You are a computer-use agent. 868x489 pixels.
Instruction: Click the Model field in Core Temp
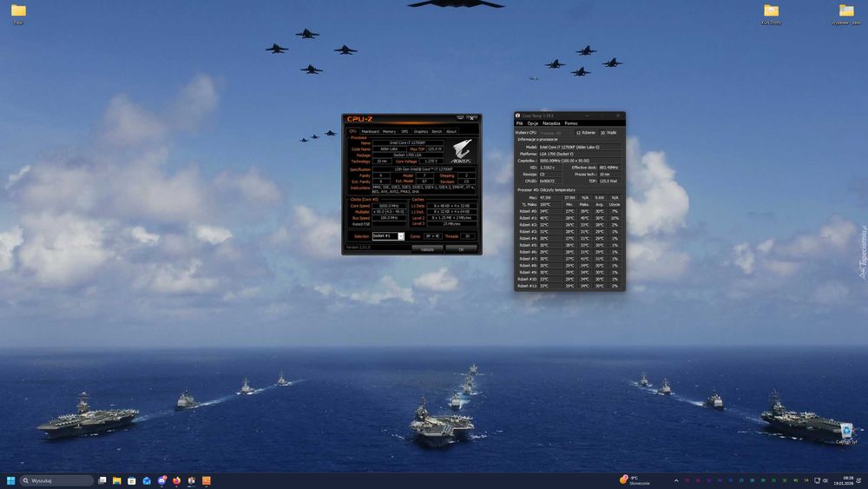(580, 148)
